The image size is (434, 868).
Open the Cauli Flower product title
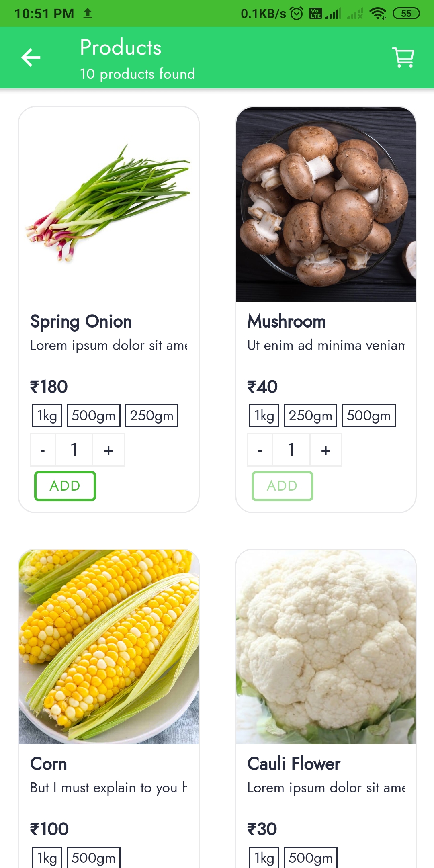[294, 764]
